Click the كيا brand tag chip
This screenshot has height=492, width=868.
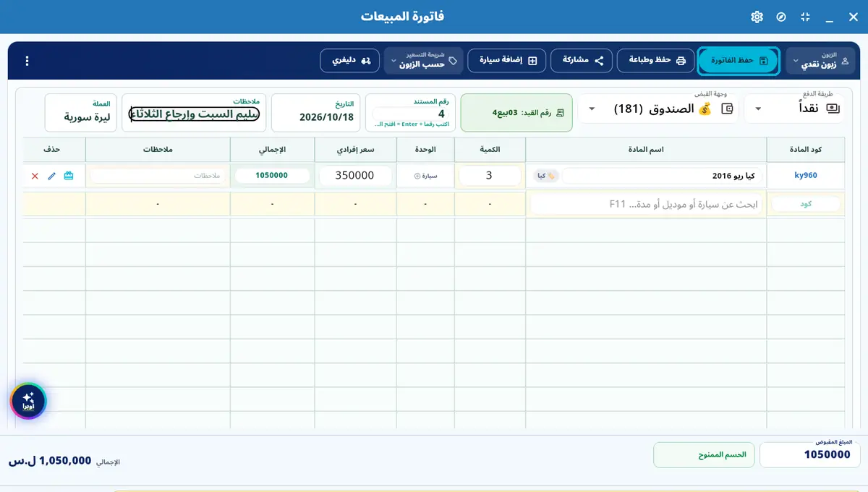[546, 176]
